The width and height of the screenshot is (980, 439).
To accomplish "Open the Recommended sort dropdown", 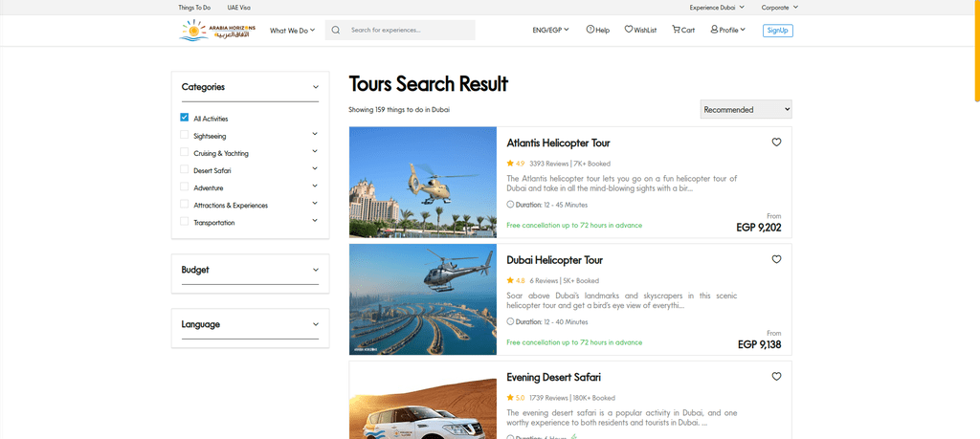I will (746, 109).
